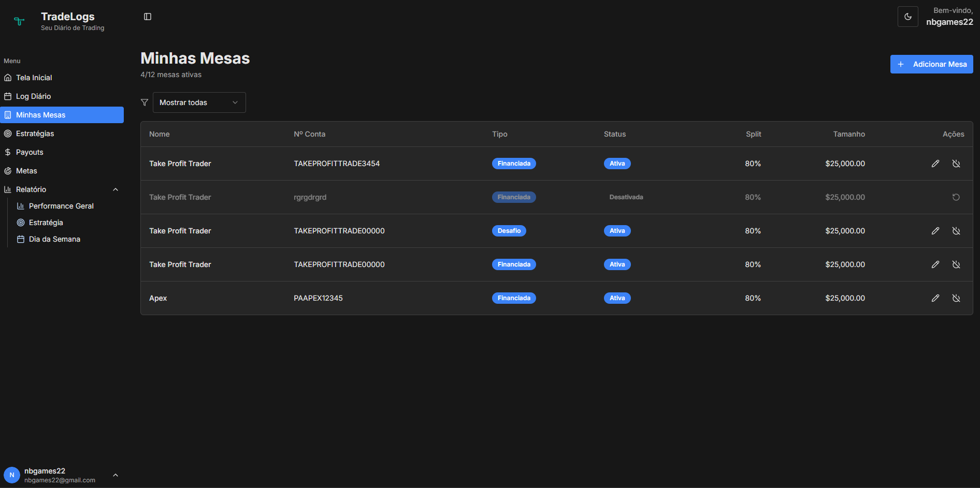Click the 80% split in the Apex row
Viewport: 980px width, 488px height.
[753, 298]
